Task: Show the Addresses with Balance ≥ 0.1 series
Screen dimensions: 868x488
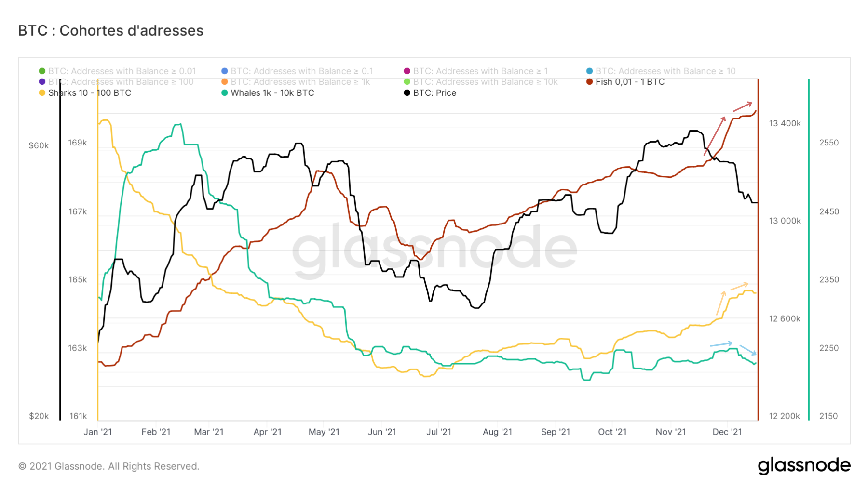Action: pyautogui.click(x=302, y=71)
